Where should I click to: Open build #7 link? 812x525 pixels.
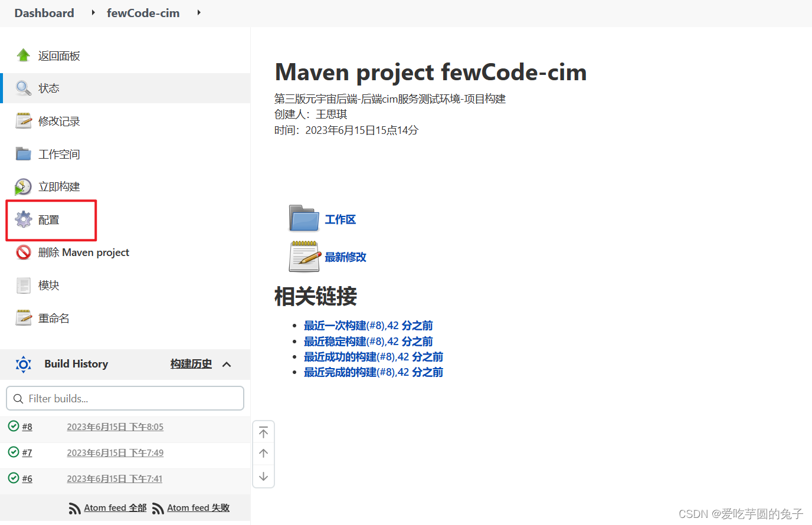[x=27, y=452]
